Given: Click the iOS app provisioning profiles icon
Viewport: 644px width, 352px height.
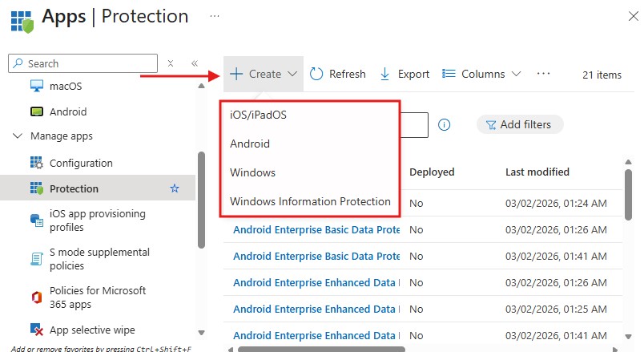Looking at the screenshot, I should [x=37, y=221].
